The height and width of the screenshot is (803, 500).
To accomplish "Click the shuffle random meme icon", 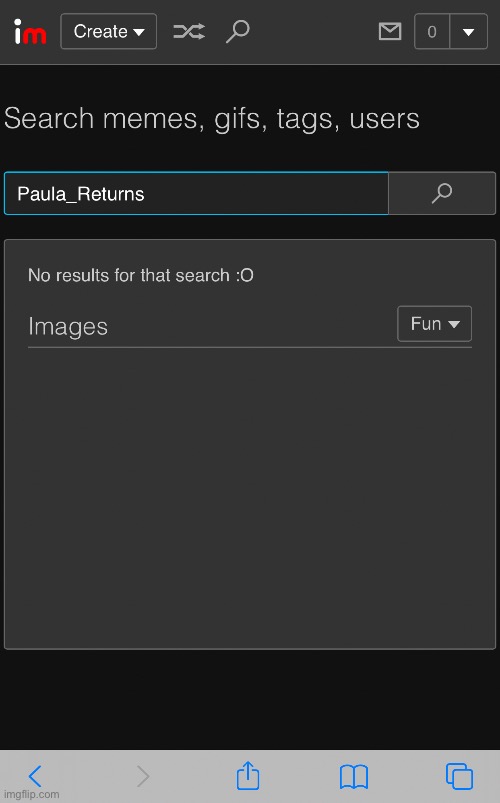I will click(189, 32).
